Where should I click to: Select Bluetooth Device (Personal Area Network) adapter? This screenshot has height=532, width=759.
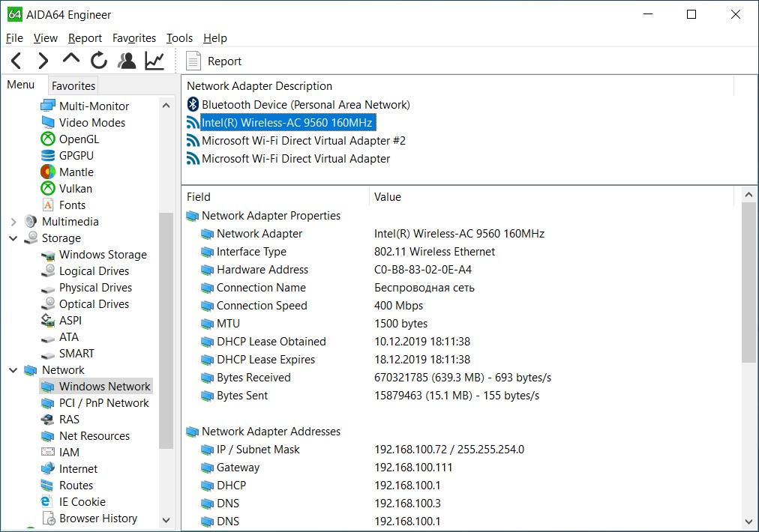tap(305, 105)
